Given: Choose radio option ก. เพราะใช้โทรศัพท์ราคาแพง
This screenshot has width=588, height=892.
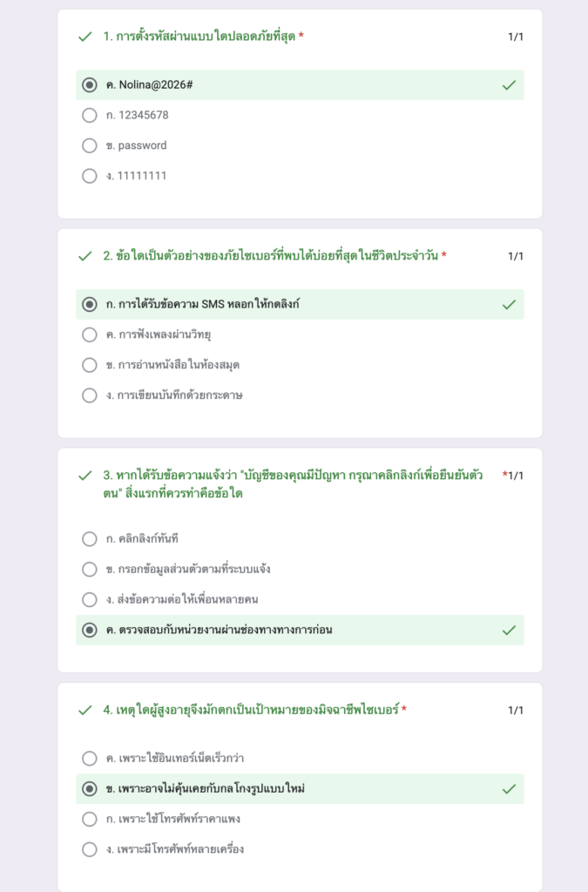Looking at the screenshot, I should [x=89, y=819].
